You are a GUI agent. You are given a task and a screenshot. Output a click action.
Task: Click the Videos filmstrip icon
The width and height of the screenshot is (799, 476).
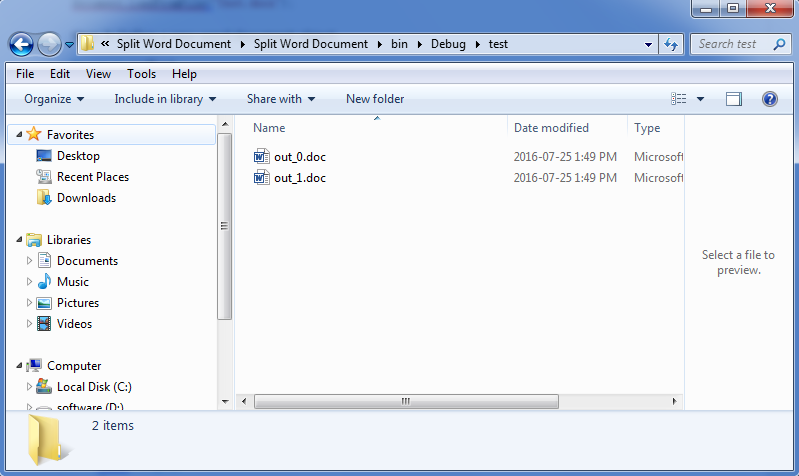(x=44, y=324)
